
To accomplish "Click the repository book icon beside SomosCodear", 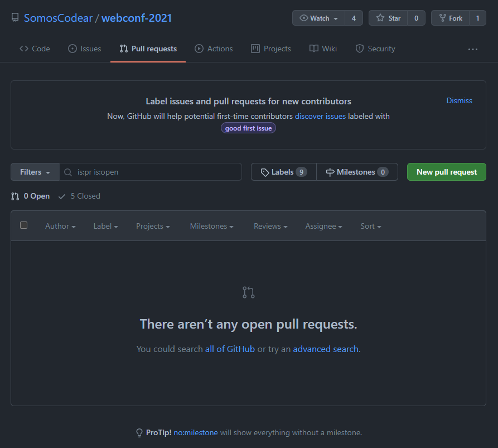I will 15,17.
